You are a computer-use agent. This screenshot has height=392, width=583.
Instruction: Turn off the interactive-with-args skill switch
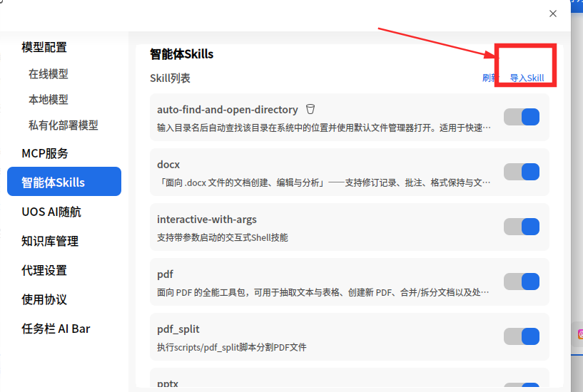click(522, 227)
